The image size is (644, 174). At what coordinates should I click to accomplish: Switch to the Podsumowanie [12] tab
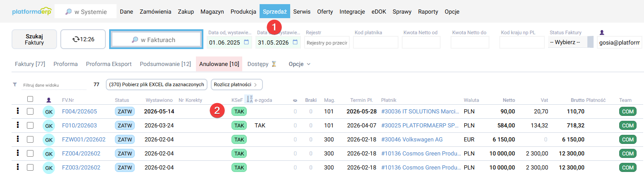click(x=165, y=64)
